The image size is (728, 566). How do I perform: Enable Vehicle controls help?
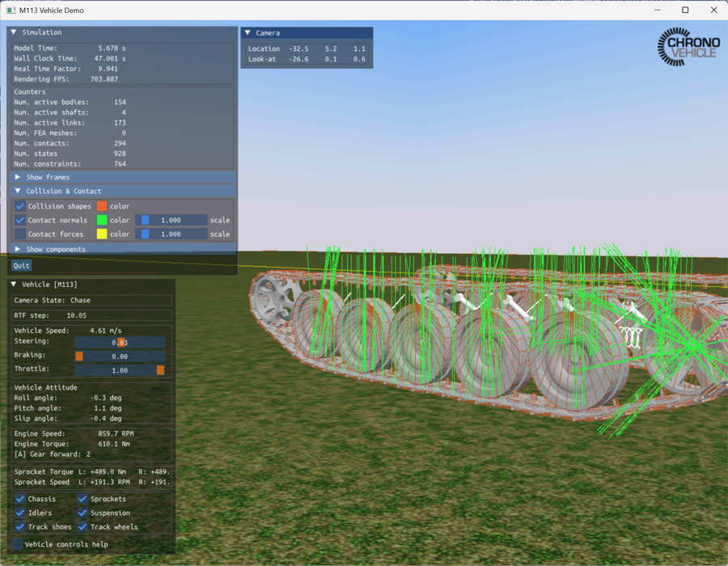pyautogui.click(x=17, y=544)
